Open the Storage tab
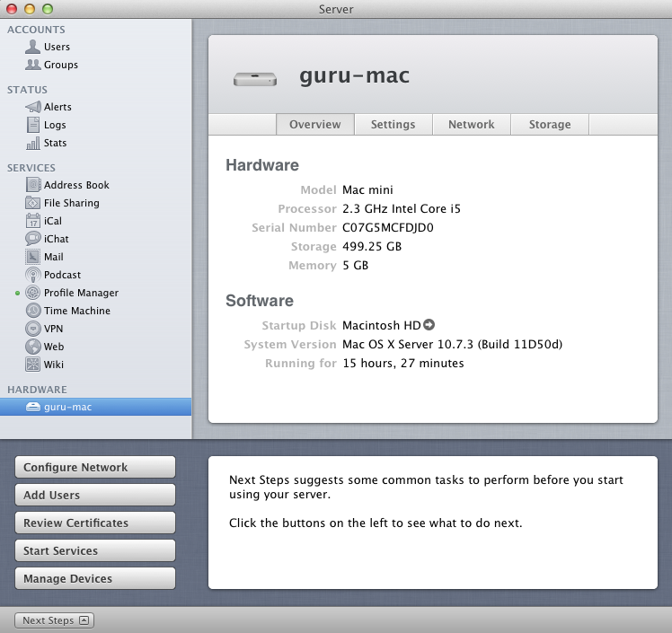 coord(550,124)
